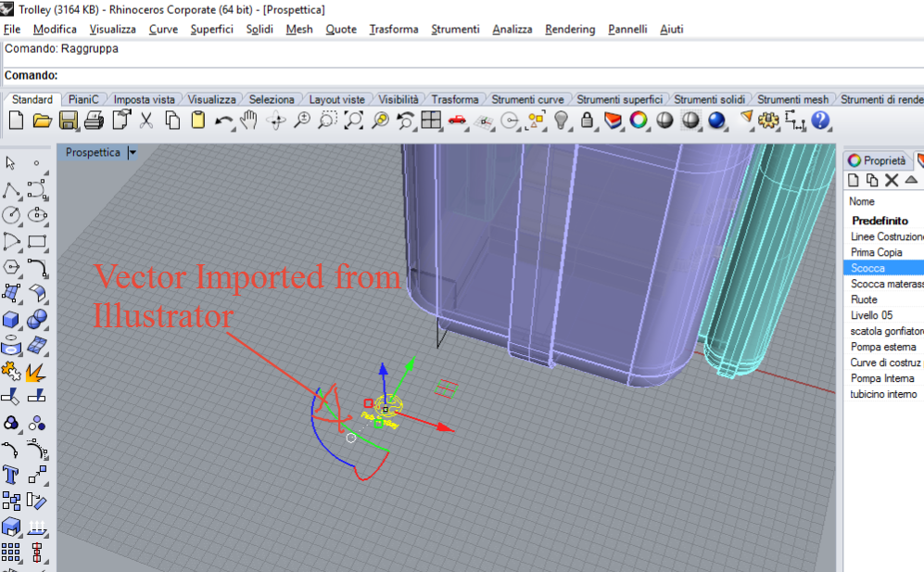Click the delete layer X icon
Image resolution: width=924 pixels, height=572 pixels.
[x=892, y=181]
